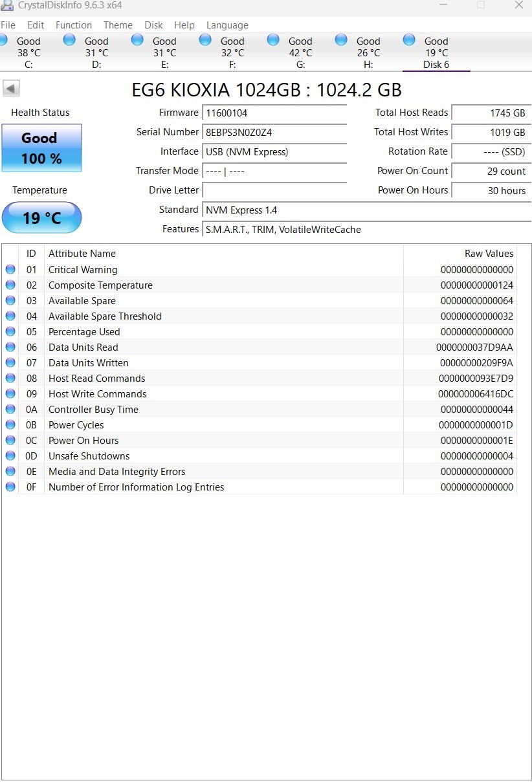
Task: Click the Media and Data Integrity Errors indicator
Action: (x=10, y=471)
